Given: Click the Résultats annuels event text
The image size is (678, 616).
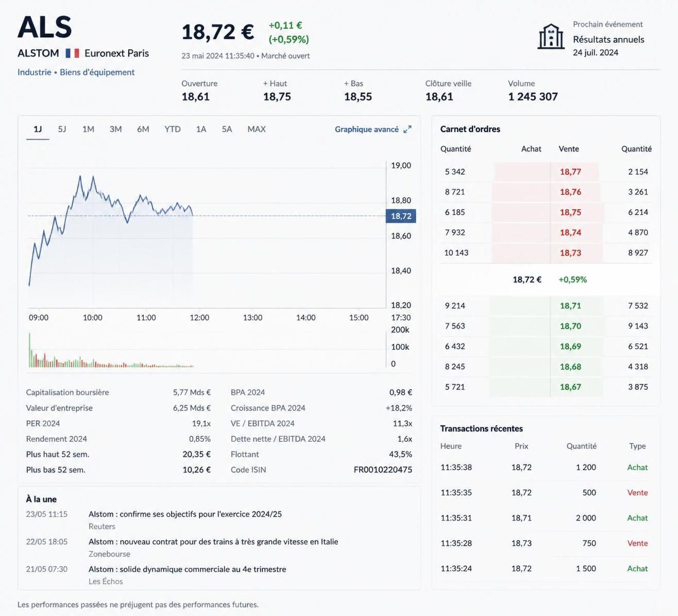Looking at the screenshot, I should click(x=608, y=39).
